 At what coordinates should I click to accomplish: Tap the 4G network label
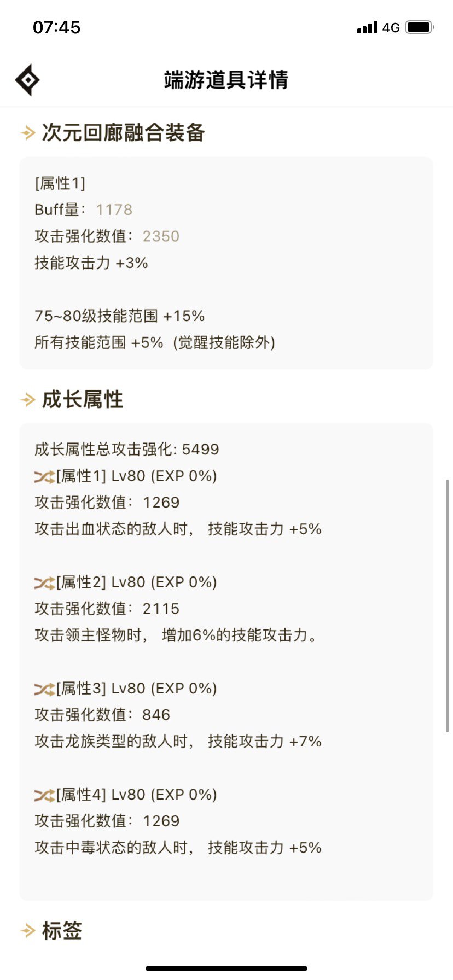click(391, 27)
